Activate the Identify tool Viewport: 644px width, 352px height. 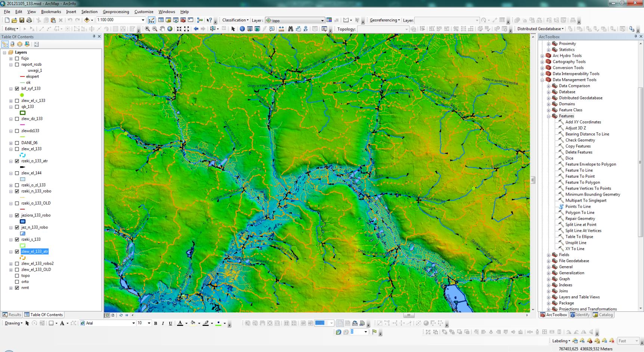pos(242,29)
